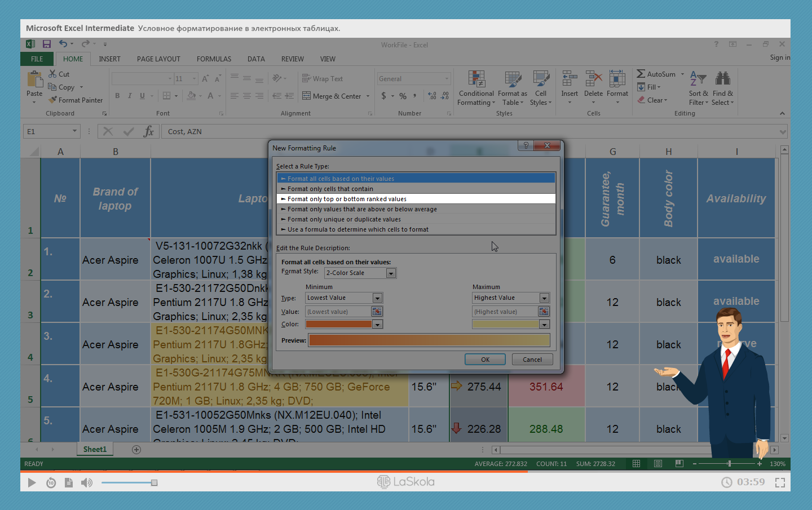Choose 'Use a formula to determine' rule type
The image size is (812, 510).
click(x=358, y=229)
